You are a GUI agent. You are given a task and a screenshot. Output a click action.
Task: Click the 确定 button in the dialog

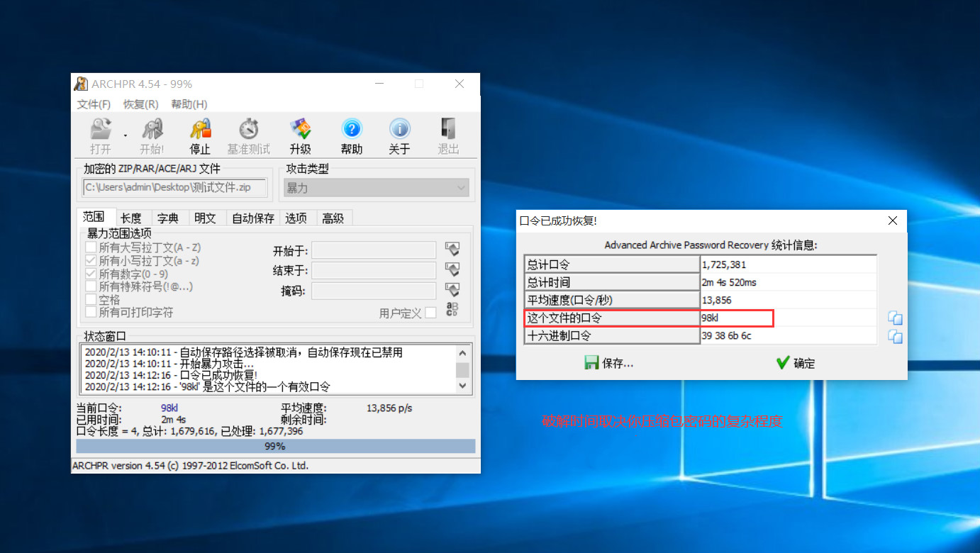click(796, 363)
